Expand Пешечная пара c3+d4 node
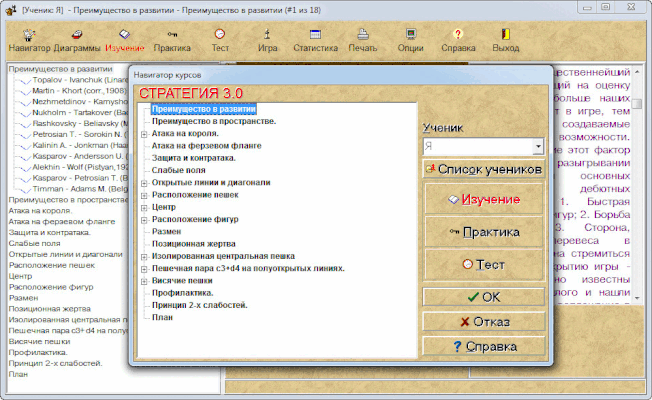The width and height of the screenshot is (652, 400). tap(144, 269)
